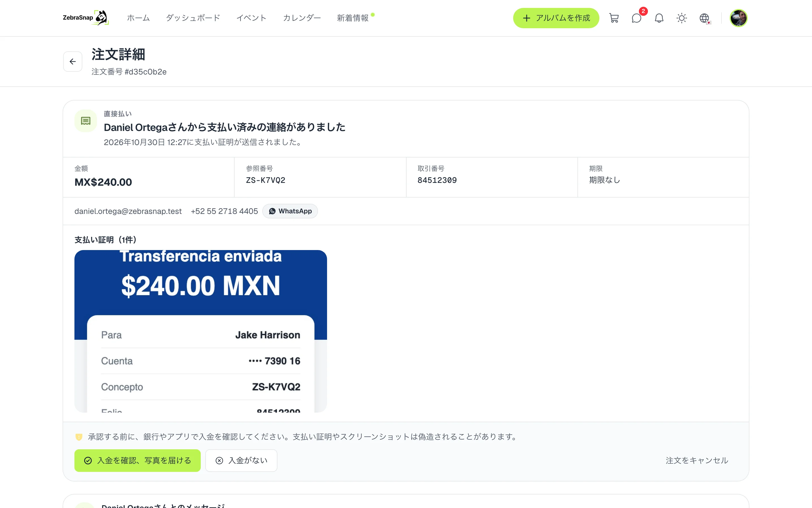Select the transaction number 84512309
This screenshot has height=508, width=812.
point(437,180)
